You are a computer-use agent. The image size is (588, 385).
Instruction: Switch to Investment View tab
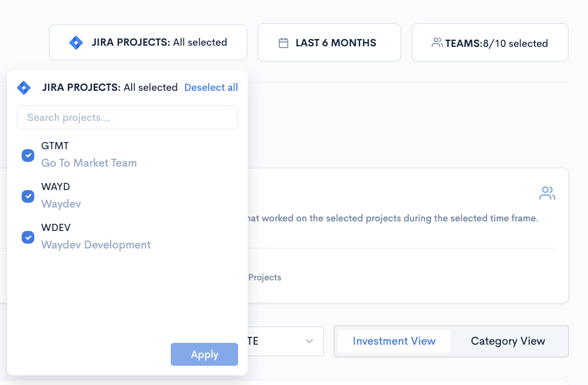[x=394, y=341]
